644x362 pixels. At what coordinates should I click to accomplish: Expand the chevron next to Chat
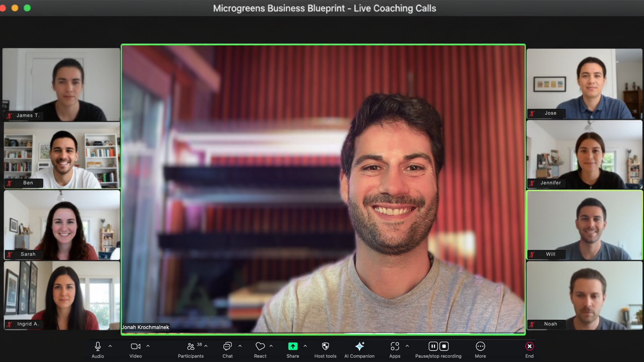coord(240,346)
